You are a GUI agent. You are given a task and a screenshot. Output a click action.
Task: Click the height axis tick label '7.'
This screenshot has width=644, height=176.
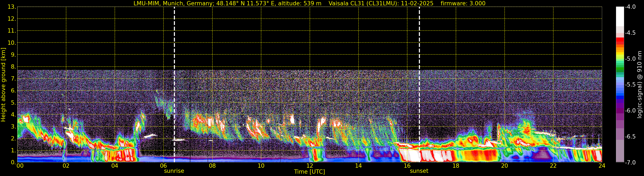pyautogui.click(x=13, y=79)
